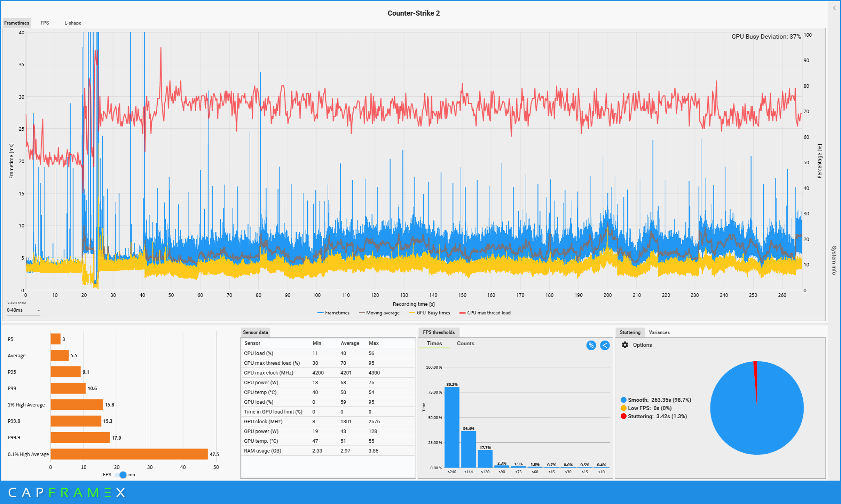Switch to the FPS chart tab
The height and width of the screenshot is (504, 841).
45,23
